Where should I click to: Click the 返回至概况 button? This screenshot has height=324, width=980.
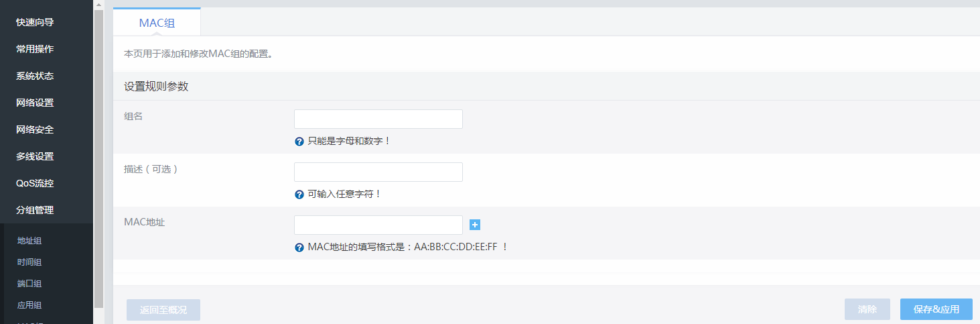(163, 310)
